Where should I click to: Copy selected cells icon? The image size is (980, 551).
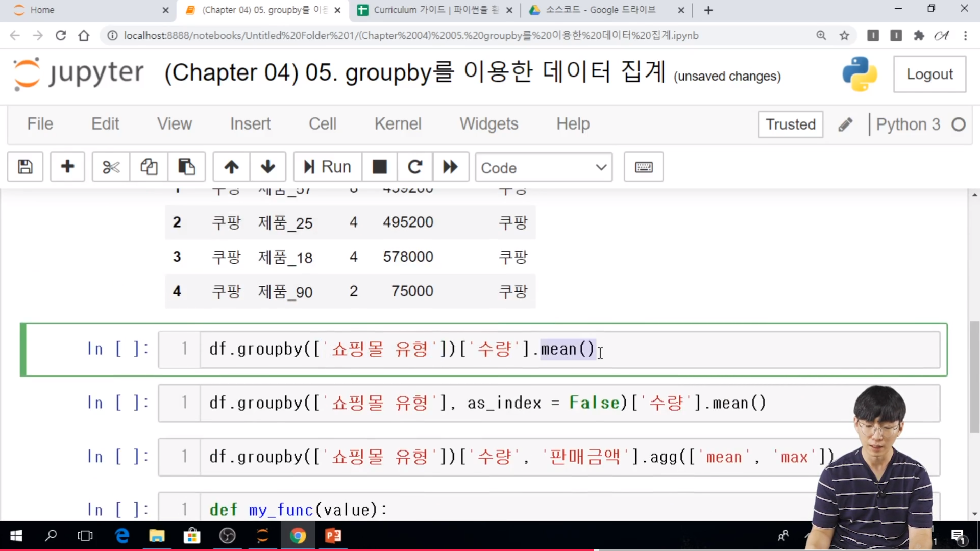(x=149, y=167)
